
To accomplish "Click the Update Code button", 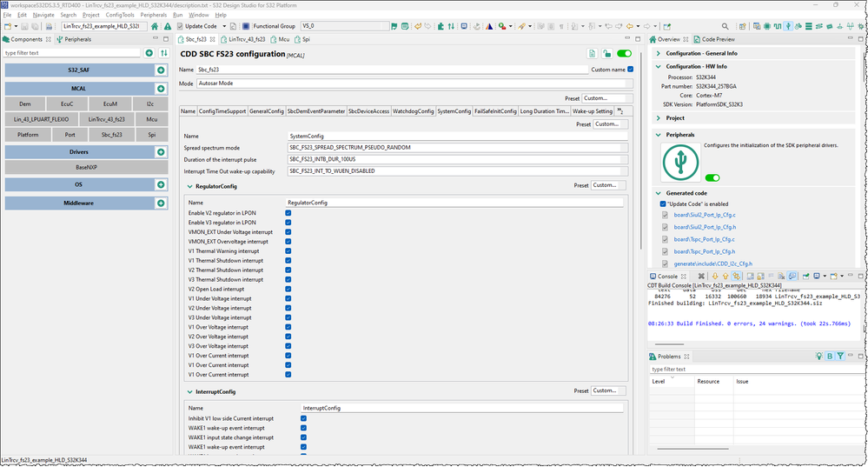I will [197, 26].
